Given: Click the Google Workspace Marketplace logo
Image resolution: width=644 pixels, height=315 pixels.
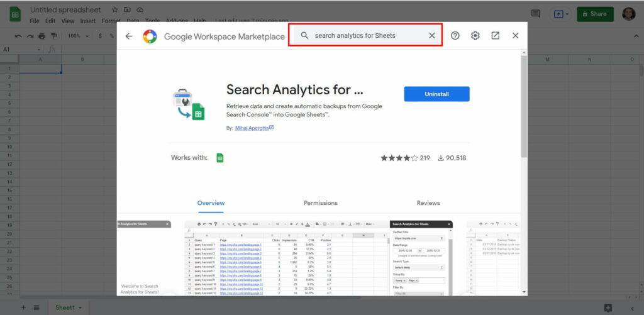Looking at the screenshot, I should click(150, 36).
